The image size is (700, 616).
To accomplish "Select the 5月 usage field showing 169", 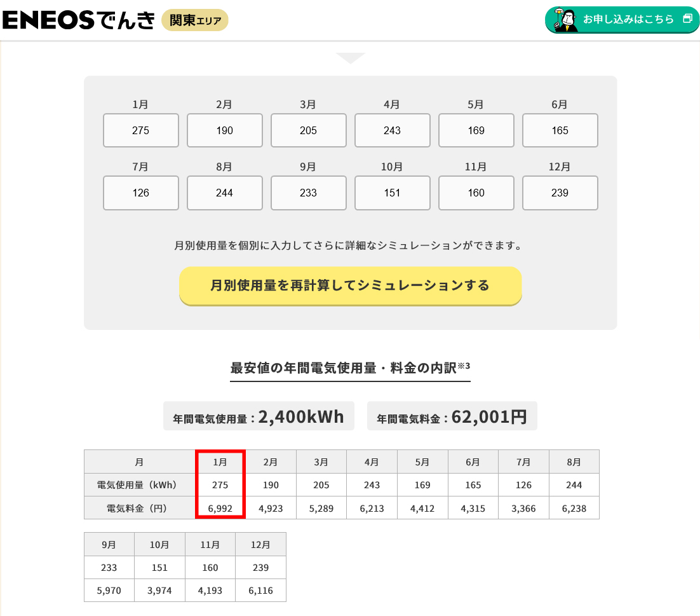I will [476, 130].
